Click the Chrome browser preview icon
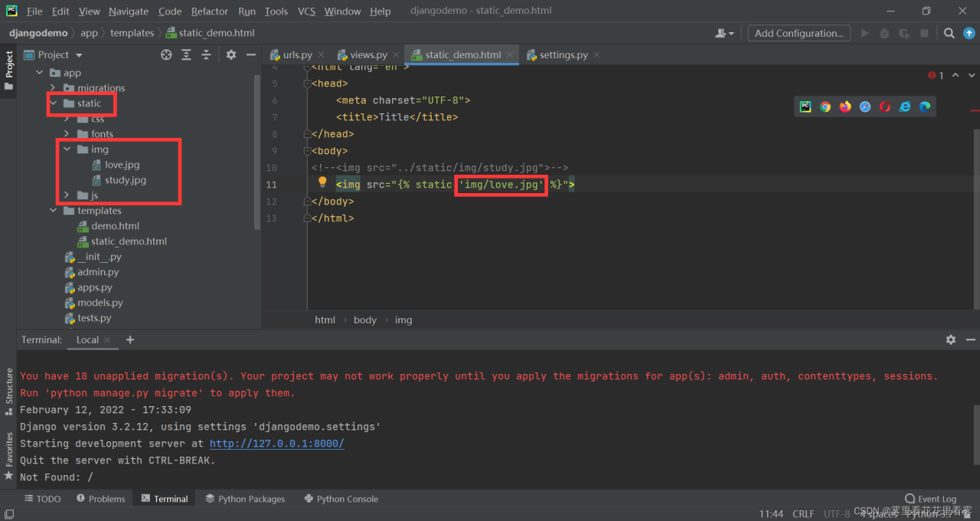This screenshot has width=980, height=521. tap(825, 107)
